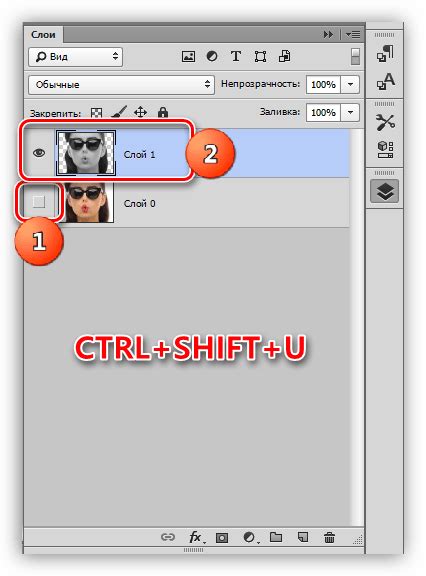Filter for smart objects icon

click(285, 56)
